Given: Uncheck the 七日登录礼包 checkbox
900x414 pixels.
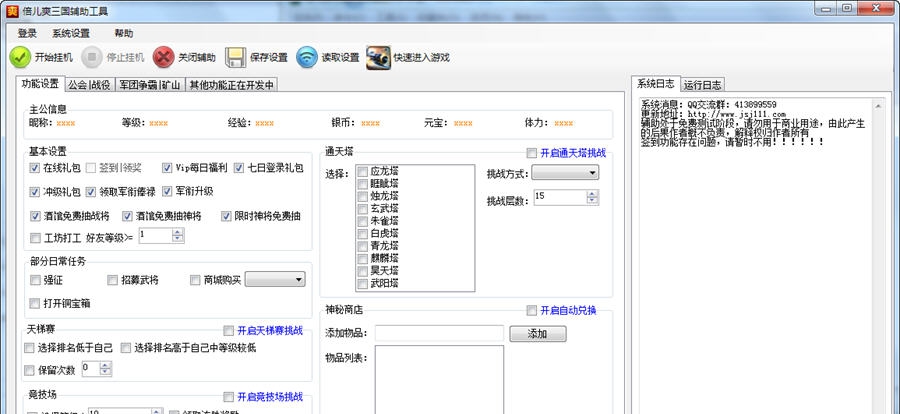Looking at the screenshot, I should click(x=239, y=168).
